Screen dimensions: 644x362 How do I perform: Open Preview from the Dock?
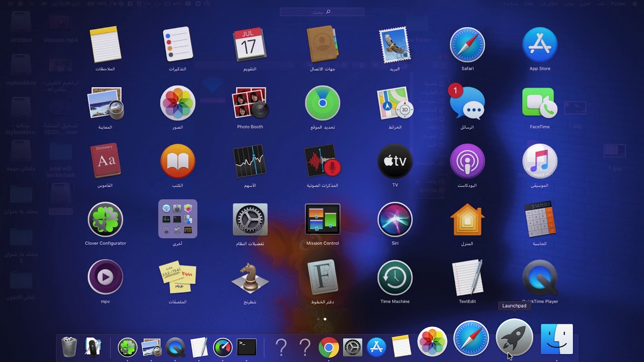point(151,347)
